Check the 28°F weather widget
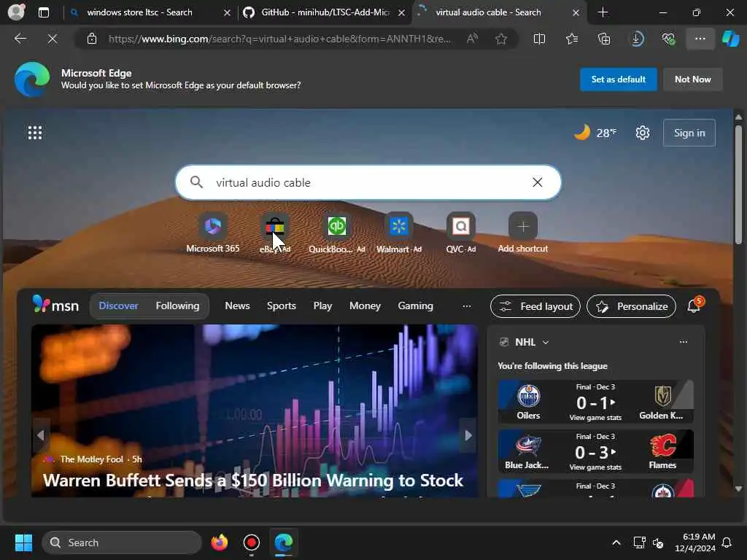 595,133
